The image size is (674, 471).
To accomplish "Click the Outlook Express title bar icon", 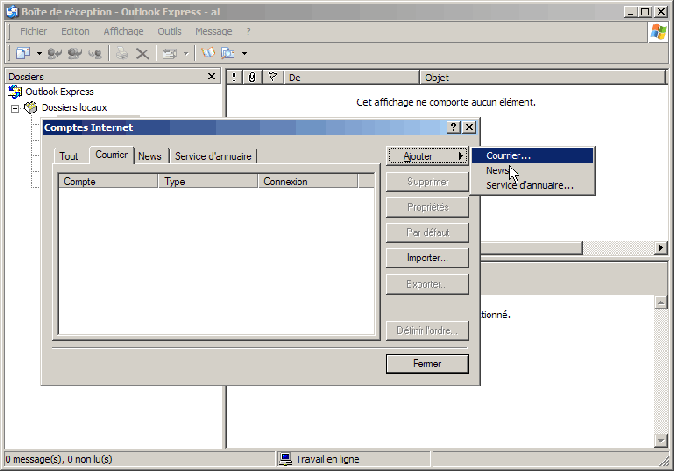I will click(13, 12).
